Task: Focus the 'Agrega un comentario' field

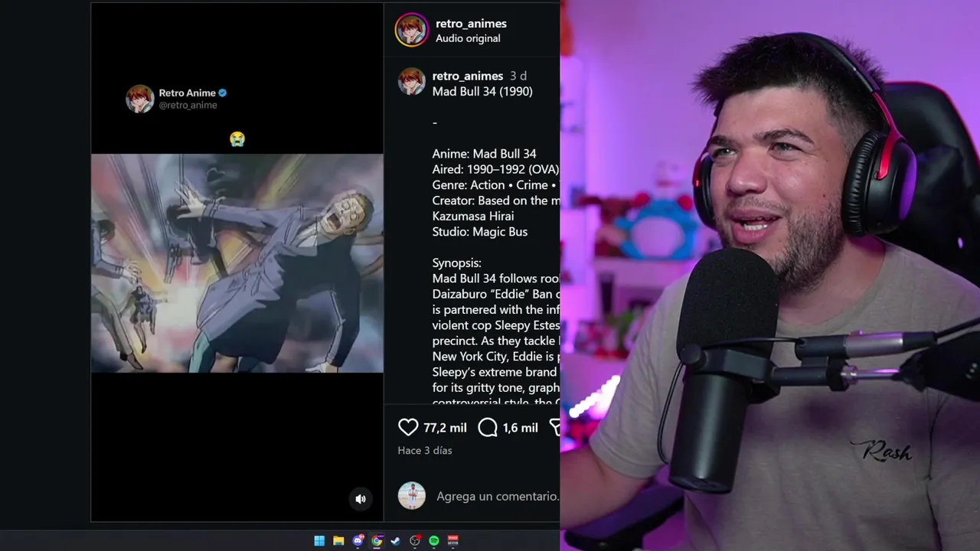Action: 498,496
